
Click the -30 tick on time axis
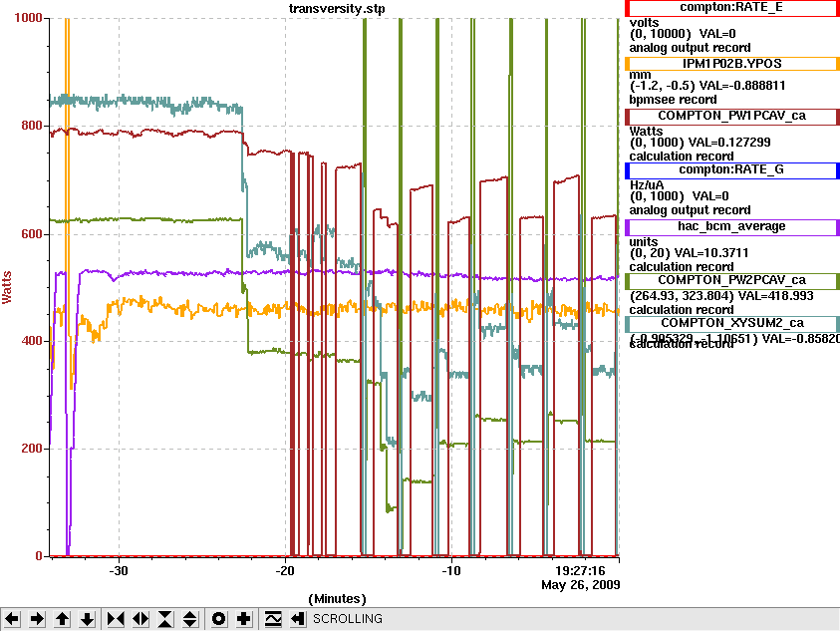tap(119, 571)
